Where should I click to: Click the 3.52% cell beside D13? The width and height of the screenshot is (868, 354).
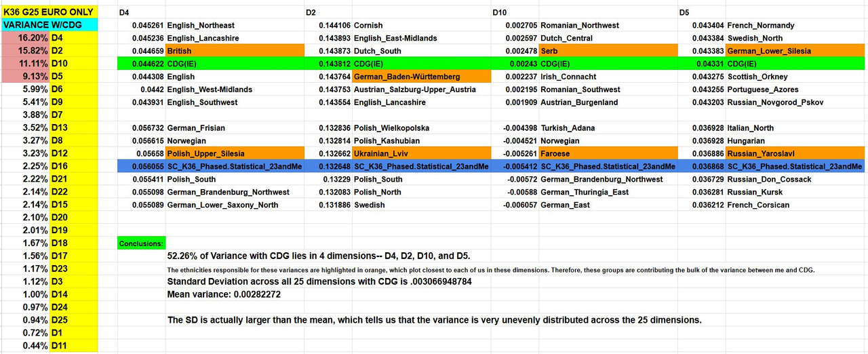[x=24, y=128]
